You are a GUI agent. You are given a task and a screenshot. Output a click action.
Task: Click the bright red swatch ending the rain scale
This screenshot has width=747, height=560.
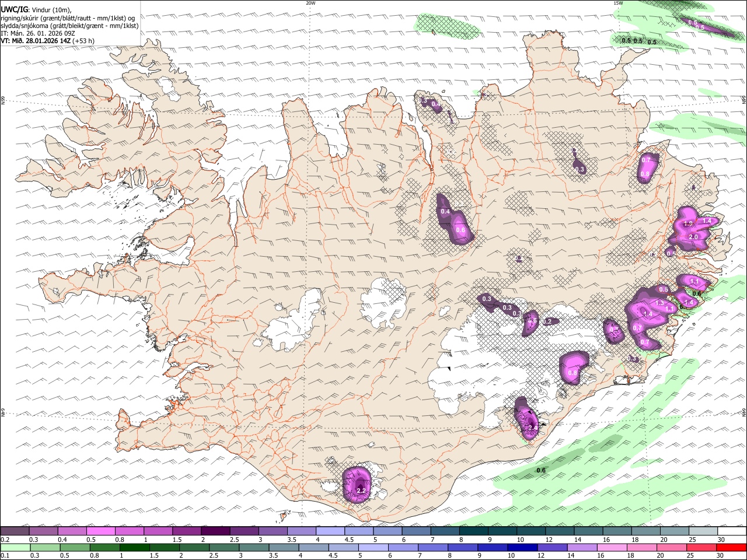(732, 548)
